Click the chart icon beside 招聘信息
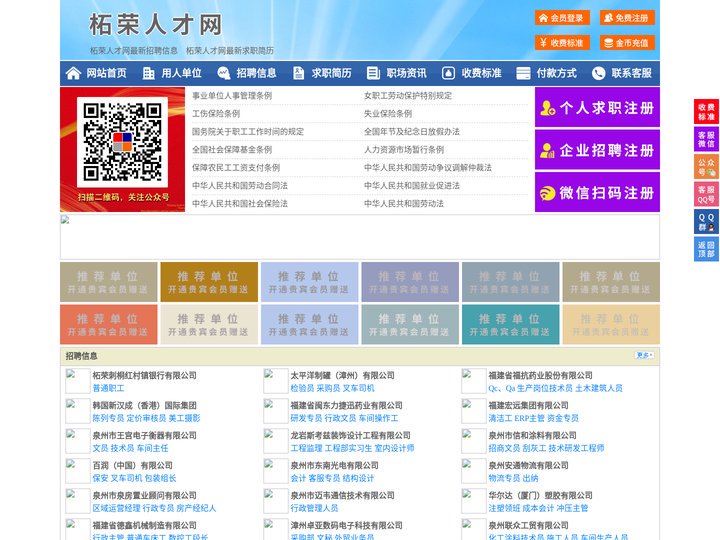The height and width of the screenshot is (540, 720). click(223, 73)
